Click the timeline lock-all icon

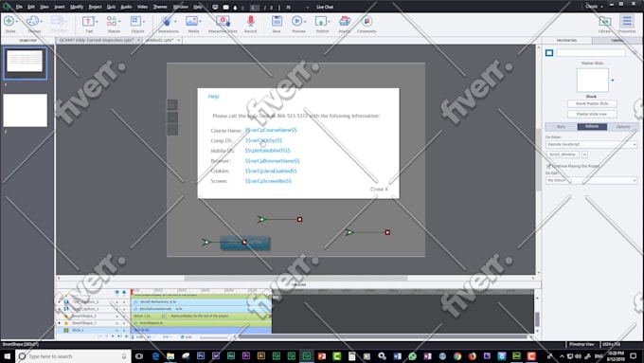pos(124,292)
